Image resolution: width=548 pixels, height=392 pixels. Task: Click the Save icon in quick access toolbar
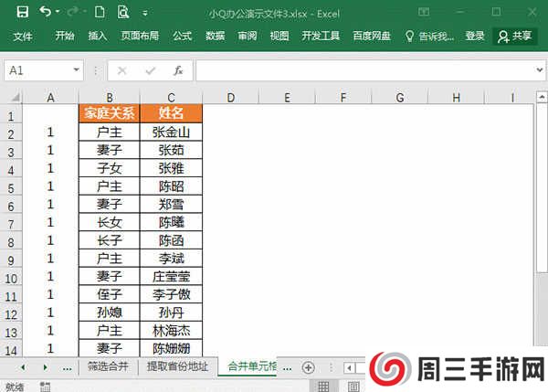(21, 12)
